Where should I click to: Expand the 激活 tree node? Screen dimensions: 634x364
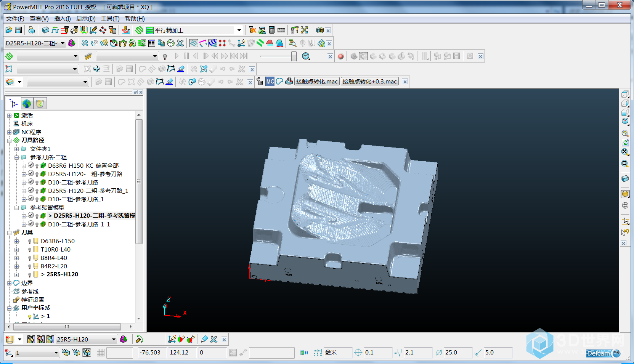[10, 115]
